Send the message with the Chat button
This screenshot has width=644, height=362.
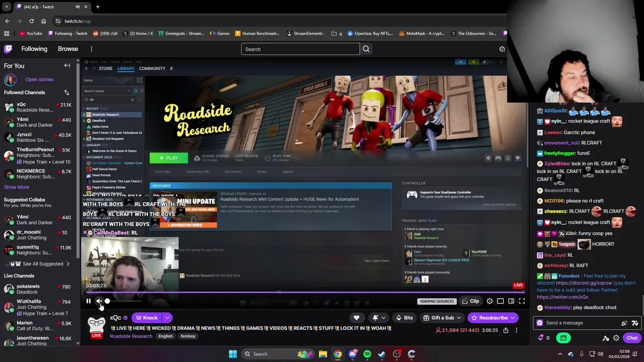coord(632,338)
